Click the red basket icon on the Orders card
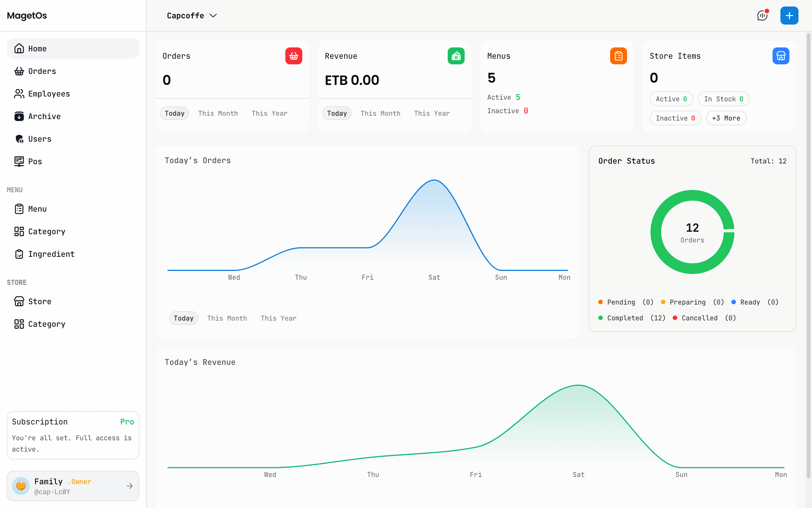812x508 pixels. click(x=294, y=56)
